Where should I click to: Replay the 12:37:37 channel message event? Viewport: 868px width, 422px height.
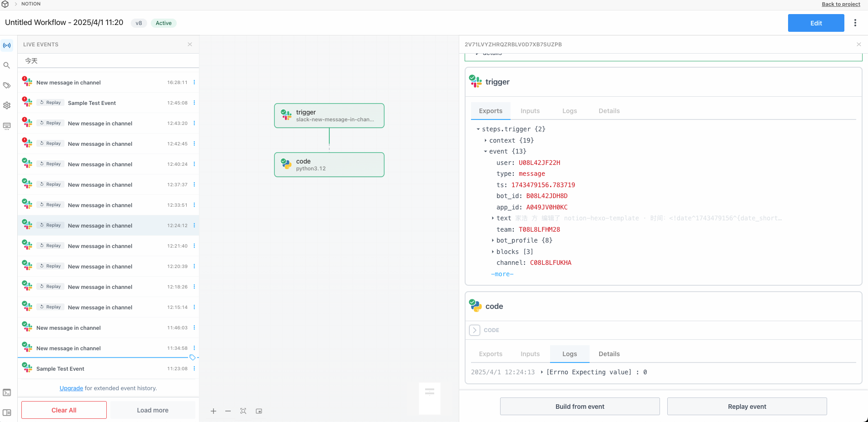[x=50, y=184]
